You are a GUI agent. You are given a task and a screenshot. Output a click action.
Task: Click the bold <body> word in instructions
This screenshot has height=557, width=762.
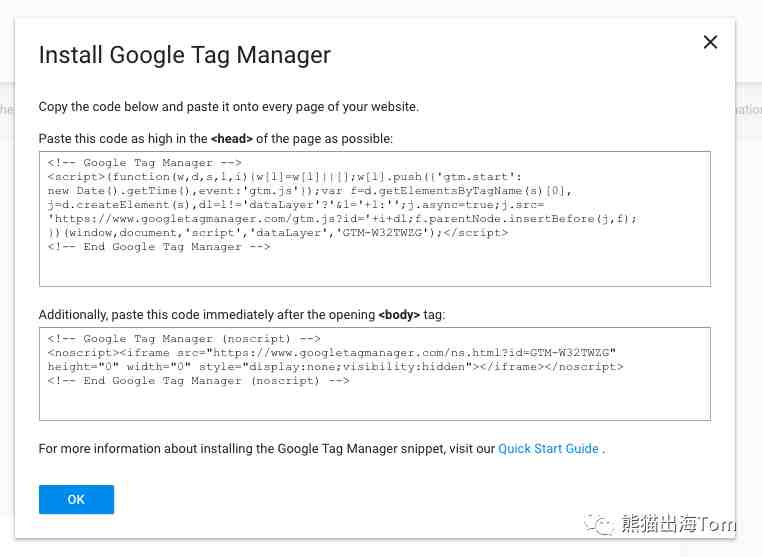(399, 314)
